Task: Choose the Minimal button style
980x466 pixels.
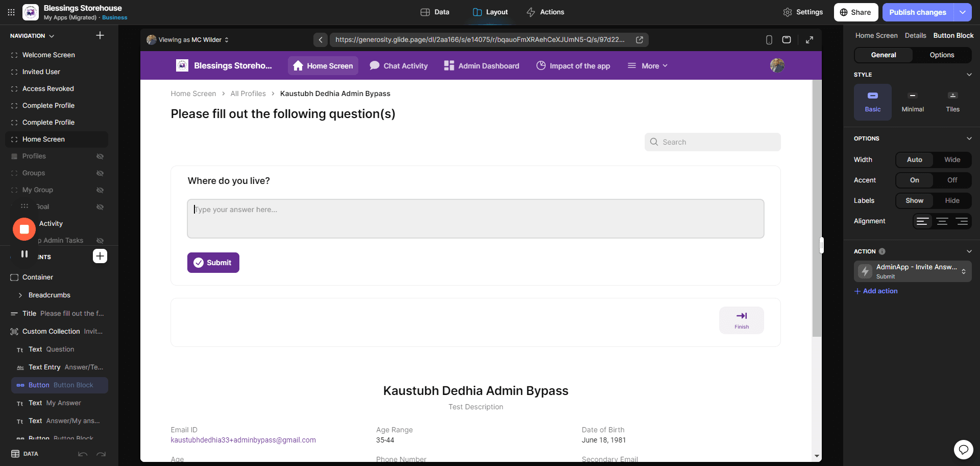Action: [913, 102]
